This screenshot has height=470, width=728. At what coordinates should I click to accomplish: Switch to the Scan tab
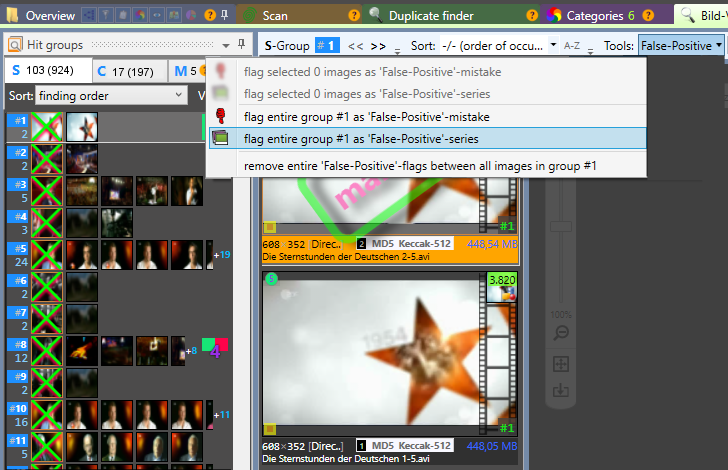(275, 16)
